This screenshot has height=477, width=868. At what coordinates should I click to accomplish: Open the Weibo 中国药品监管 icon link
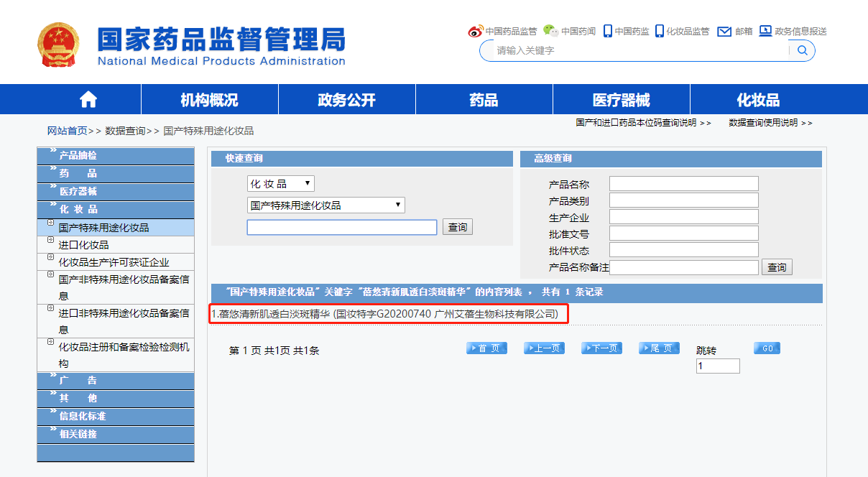[x=476, y=31]
